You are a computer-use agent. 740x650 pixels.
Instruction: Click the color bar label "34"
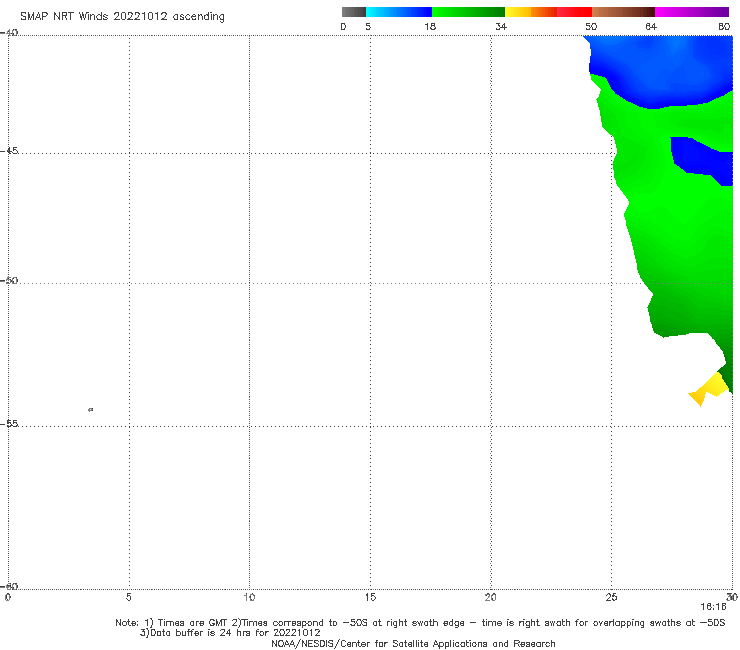(x=501, y=26)
